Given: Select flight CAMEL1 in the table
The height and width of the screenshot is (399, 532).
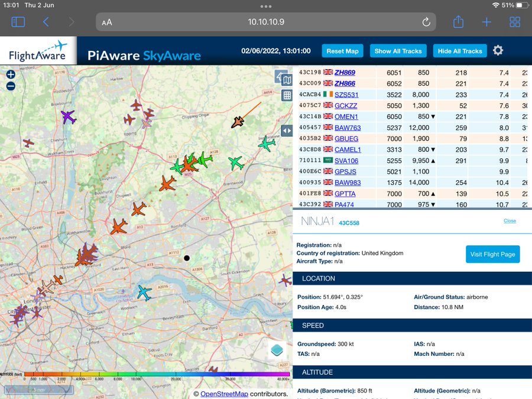Looking at the screenshot, I should point(348,150).
